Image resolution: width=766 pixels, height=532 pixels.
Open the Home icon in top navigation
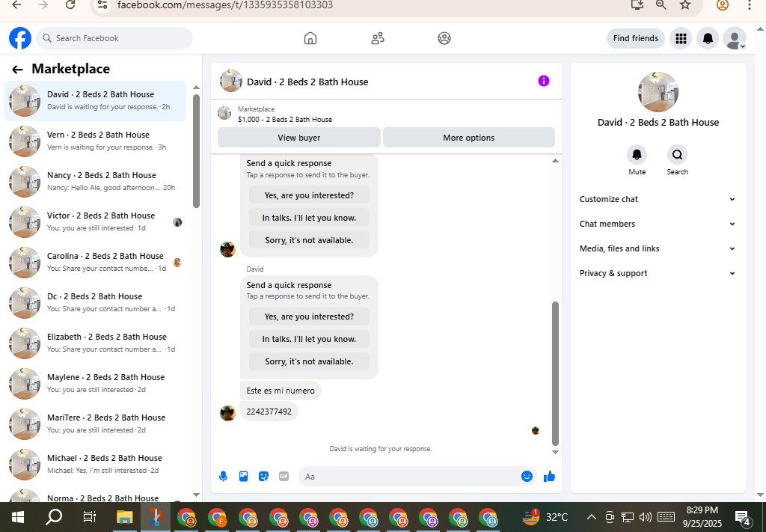click(310, 38)
